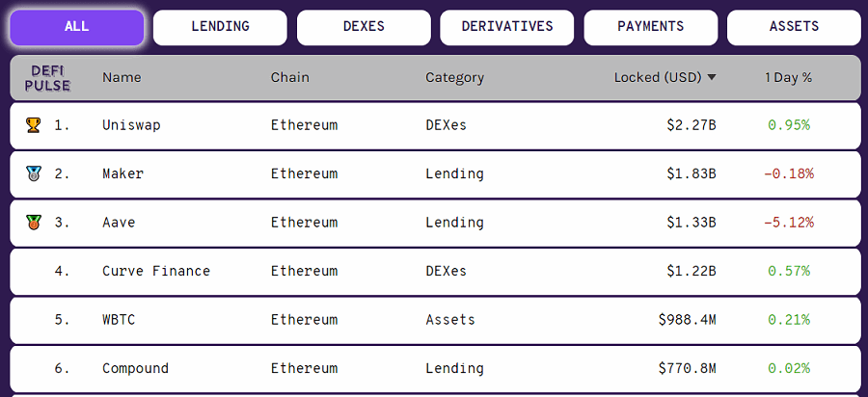Click the DeFi Pulse logo in table header
The height and width of the screenshot is (397, 868).
coord(47,78)
